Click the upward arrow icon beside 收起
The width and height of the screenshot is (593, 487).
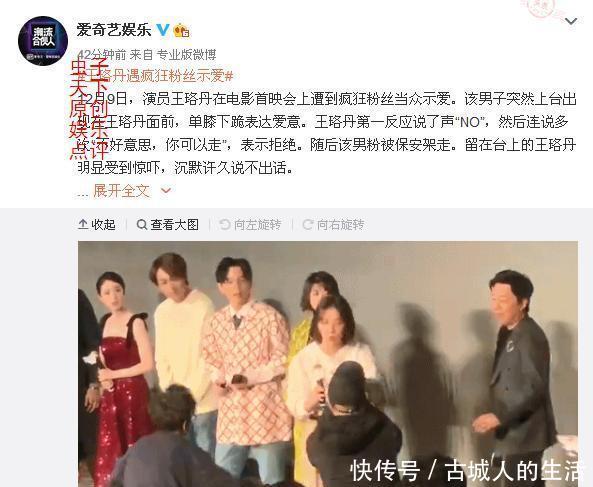point(83,225)
